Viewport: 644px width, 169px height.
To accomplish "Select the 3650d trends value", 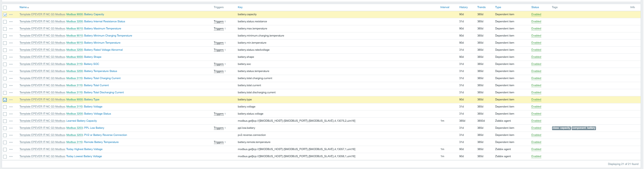I will pos(481,121).
